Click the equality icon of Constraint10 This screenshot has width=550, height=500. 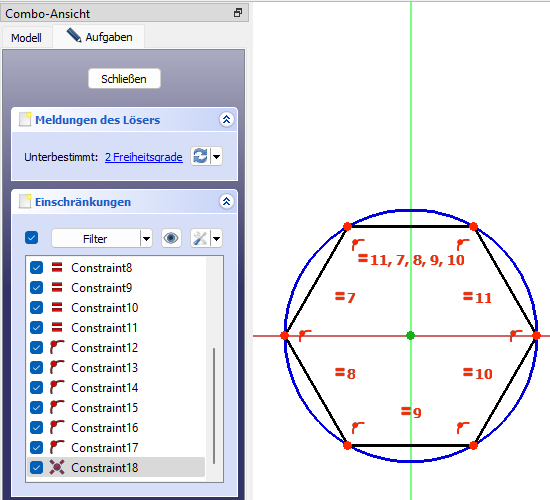click(57, 307)
